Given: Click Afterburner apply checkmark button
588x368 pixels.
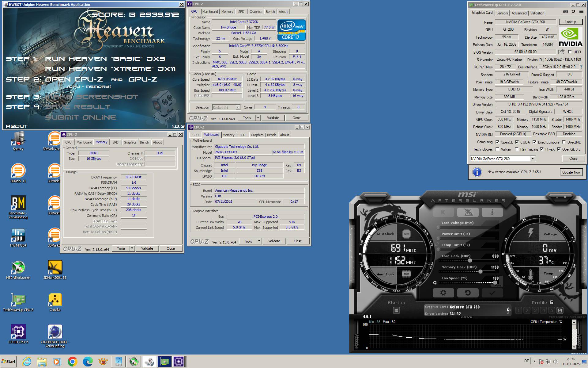Looking at the screenshot, I should click(x=492, y=293).
